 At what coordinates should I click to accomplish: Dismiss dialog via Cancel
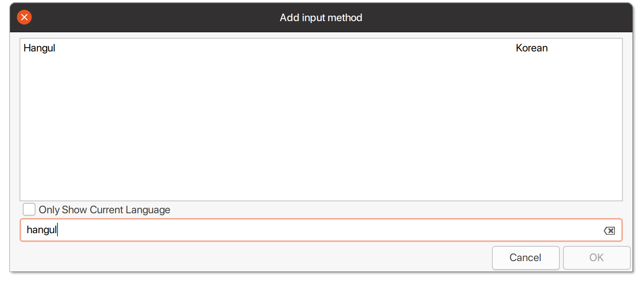(525, 257)
